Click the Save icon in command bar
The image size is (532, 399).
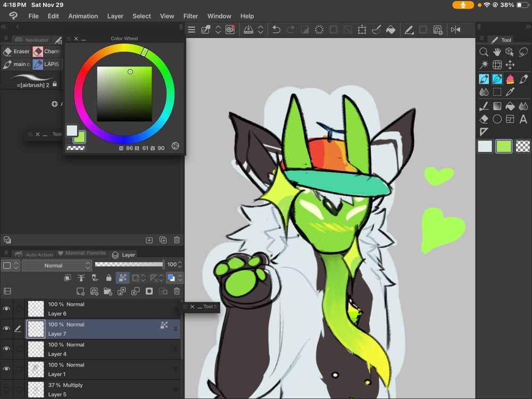(x=248, y=30)
